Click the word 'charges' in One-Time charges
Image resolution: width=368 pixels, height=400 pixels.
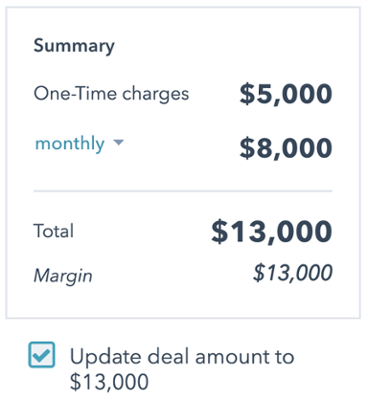point(156,94)
